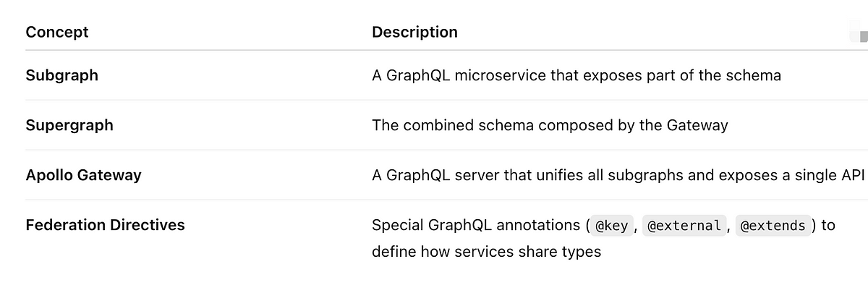Click the Apollo Gateway row label

83,175
